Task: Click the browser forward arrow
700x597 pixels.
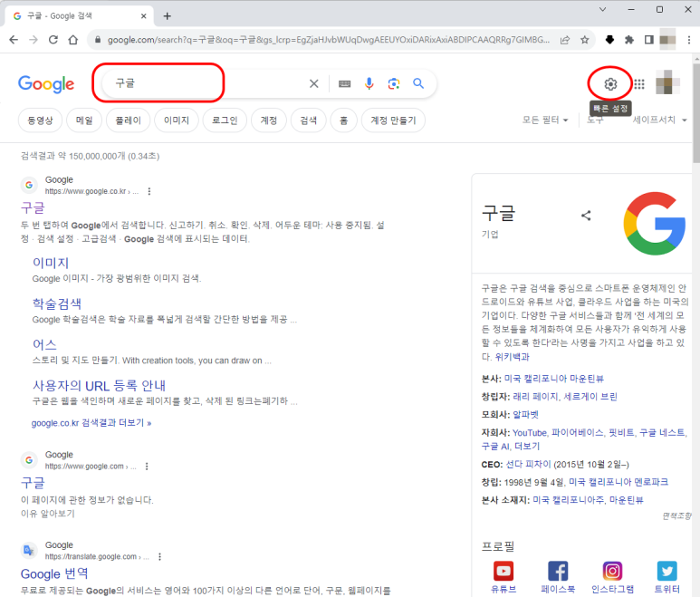Action: pyautogui.click(x=34, y=40)
